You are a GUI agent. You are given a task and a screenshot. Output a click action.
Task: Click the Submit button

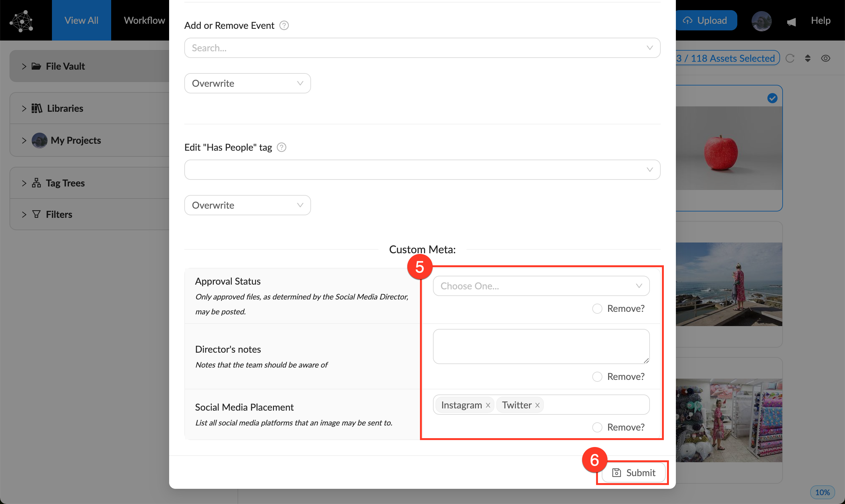634,473
